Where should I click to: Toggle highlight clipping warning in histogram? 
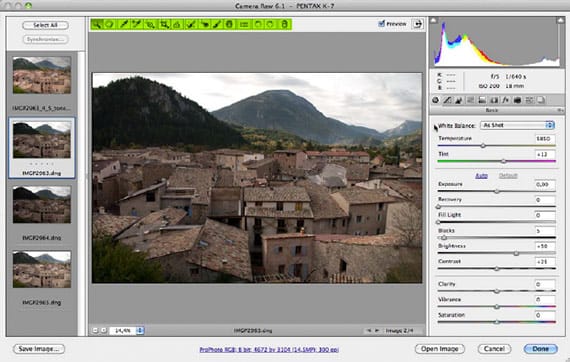click(x=560, y=21)
